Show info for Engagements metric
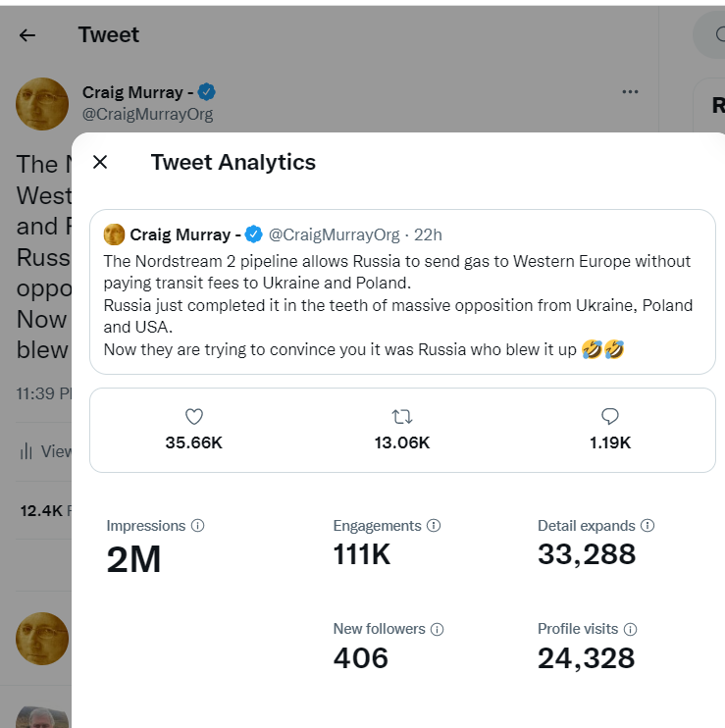725x728 pixels. (x=434, y=526)
